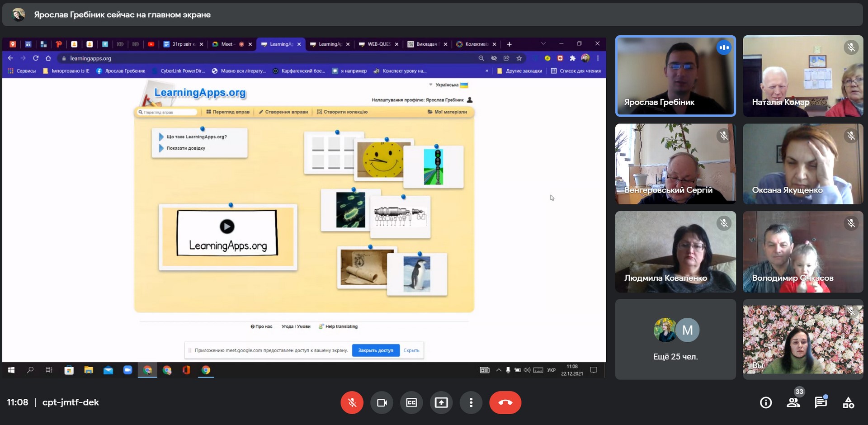Open the chat panel icon
The image size is (868, 425).
point(821,402)
